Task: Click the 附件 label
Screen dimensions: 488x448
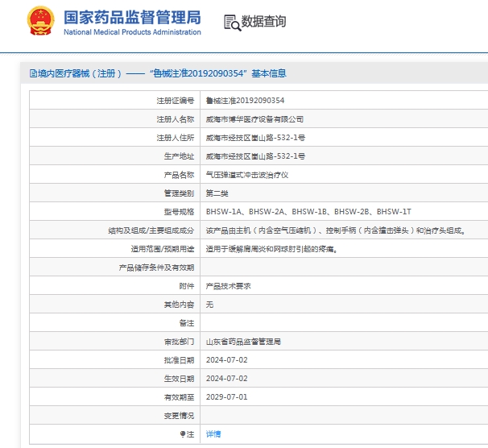Action: 187,286
